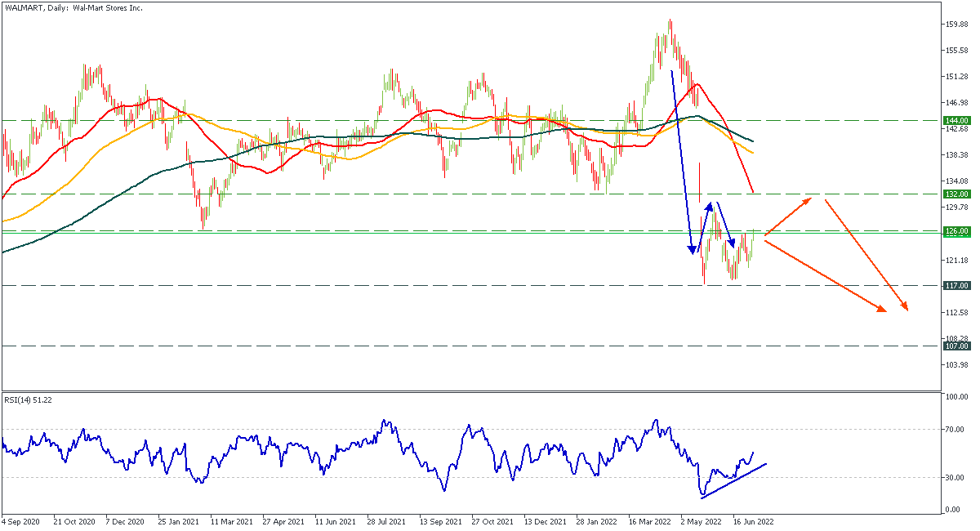This screenshot has height=531, width=980.
Task: Click the 28 Jan 2022 date label
Action: [595, 520]
